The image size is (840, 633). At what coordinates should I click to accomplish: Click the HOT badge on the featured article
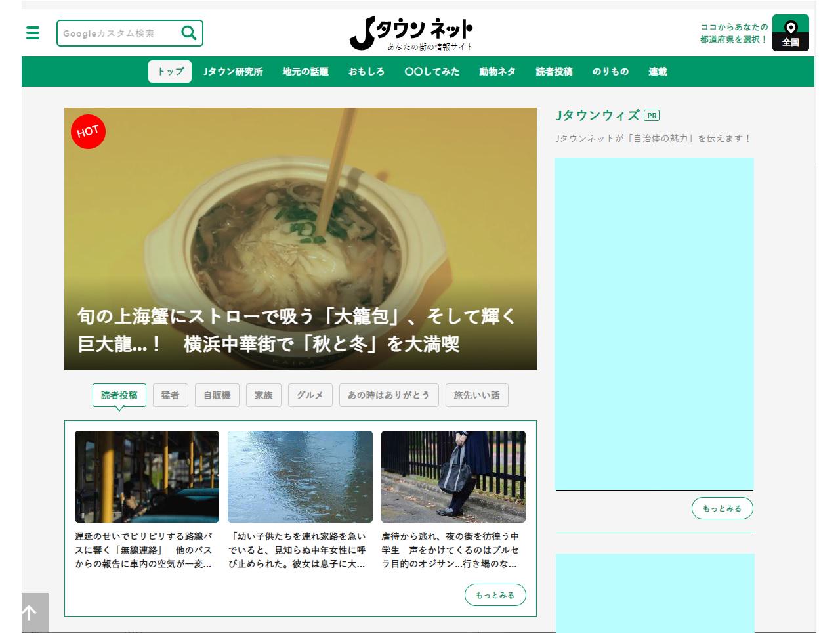point(89,131)
